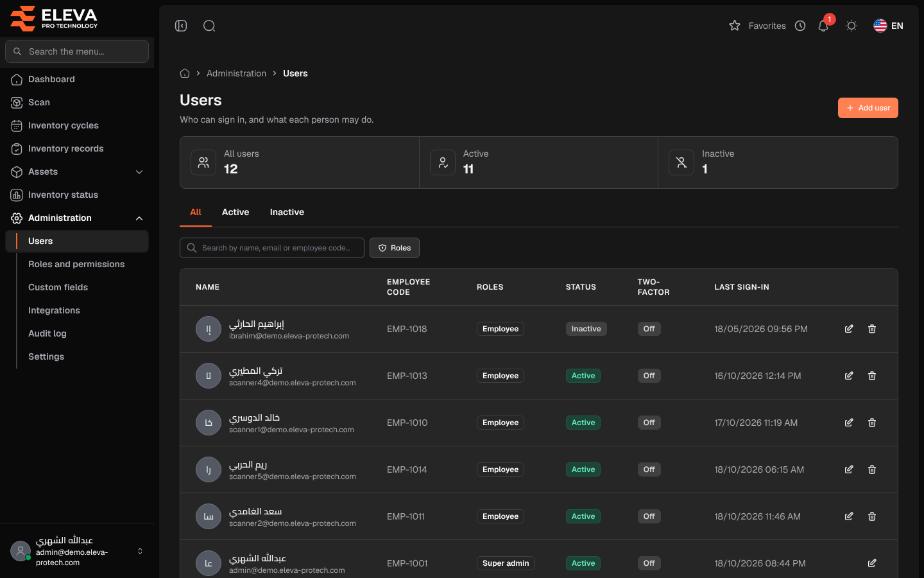924x578 pixels.
Task: Edit user EMP-1018
Action: click(x=849, y=329)
